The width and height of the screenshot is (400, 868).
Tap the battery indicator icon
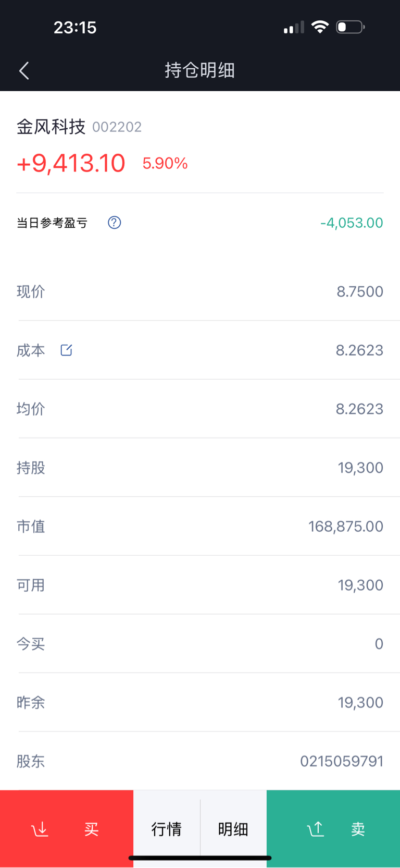coord(350,27)
